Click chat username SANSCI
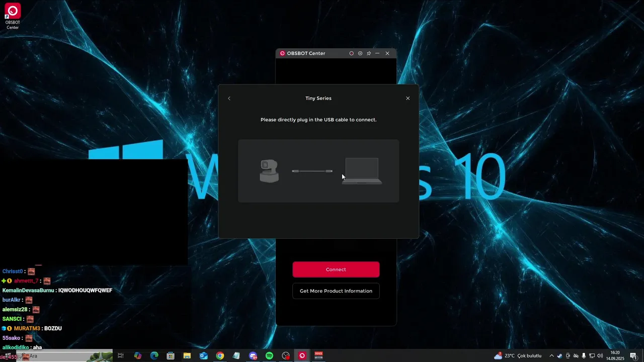The image size is (644, 362). (12, 319)
